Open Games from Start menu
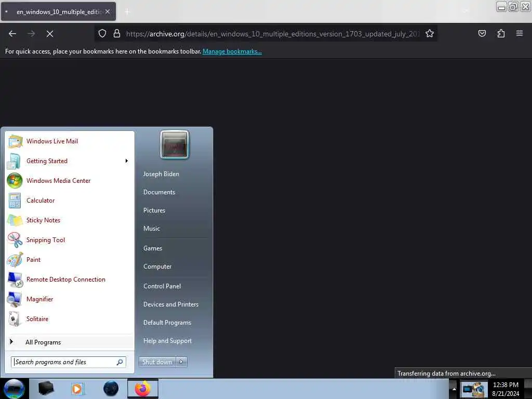The width and height of the screenshot is (532, 399). (x=153, y=248)
